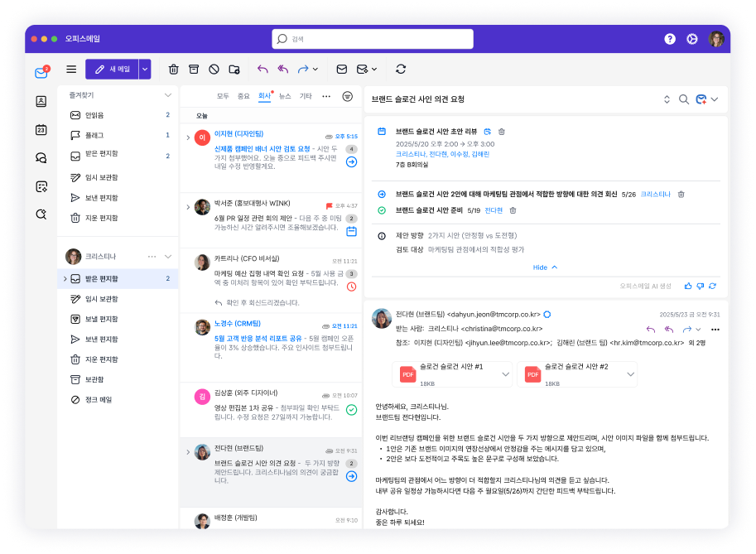Image resolution: width=756 pixels, height=554 pixels.
Task: Expand the 이지현 (디자인팀) mail thread
Action: (x=188, y=138)
